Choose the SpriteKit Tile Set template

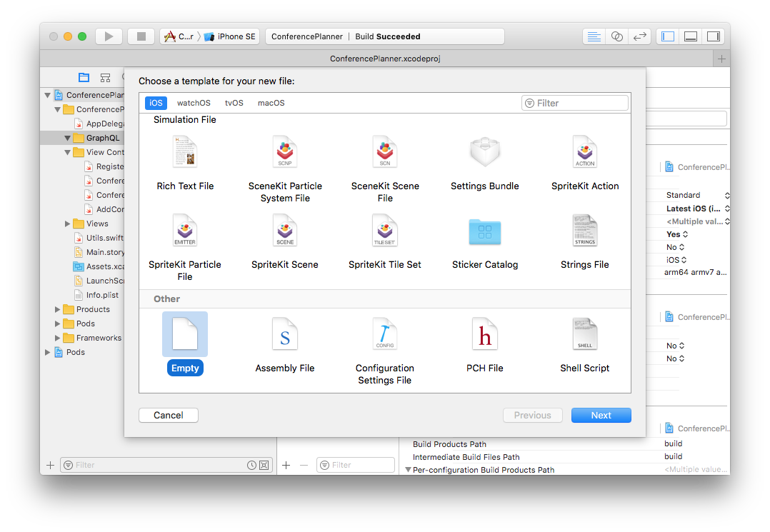[385, 241]
